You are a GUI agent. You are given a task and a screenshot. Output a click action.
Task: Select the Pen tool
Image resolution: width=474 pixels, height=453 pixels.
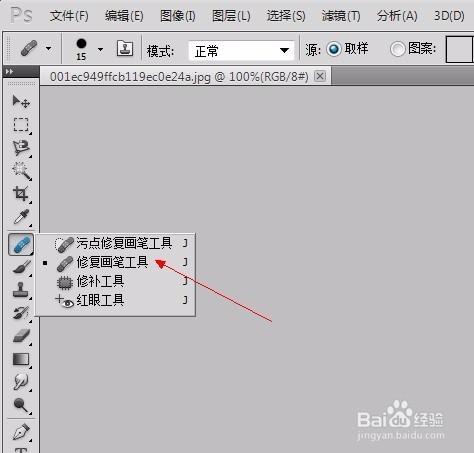21,432
